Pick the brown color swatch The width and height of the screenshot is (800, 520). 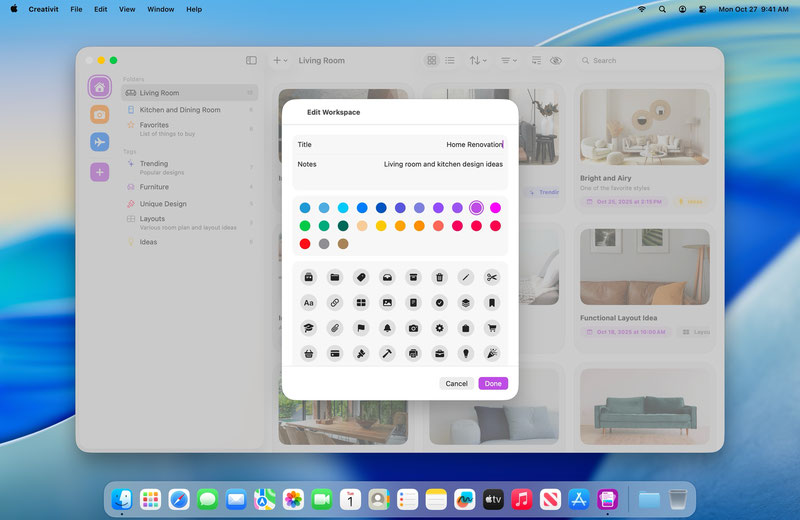pyautogui.click(x=343, y=244)
